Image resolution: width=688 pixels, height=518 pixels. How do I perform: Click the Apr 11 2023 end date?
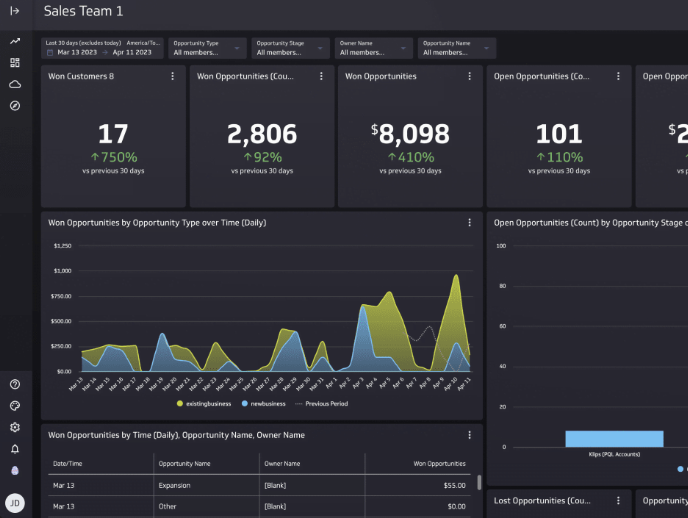[x=132, y=53]
